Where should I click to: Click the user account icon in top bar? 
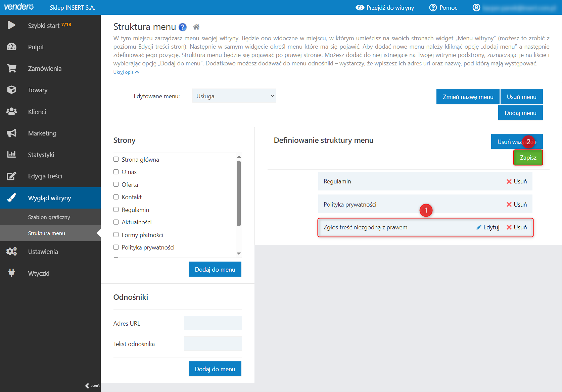[x=476, y=7]
